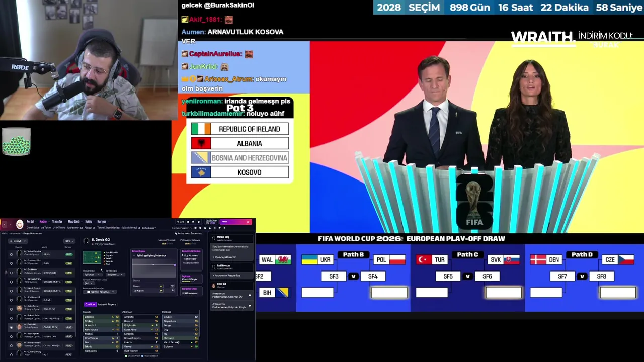The image size is (644, 362).
Task: Open the İç Forvet role dropdown
Action: point(93,275)
